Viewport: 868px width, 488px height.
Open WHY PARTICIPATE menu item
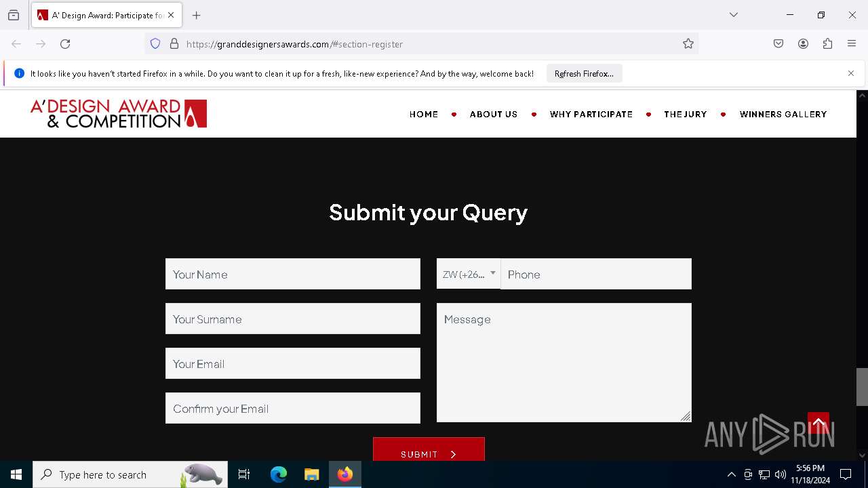pyautogui.click(x=591, y=115)
